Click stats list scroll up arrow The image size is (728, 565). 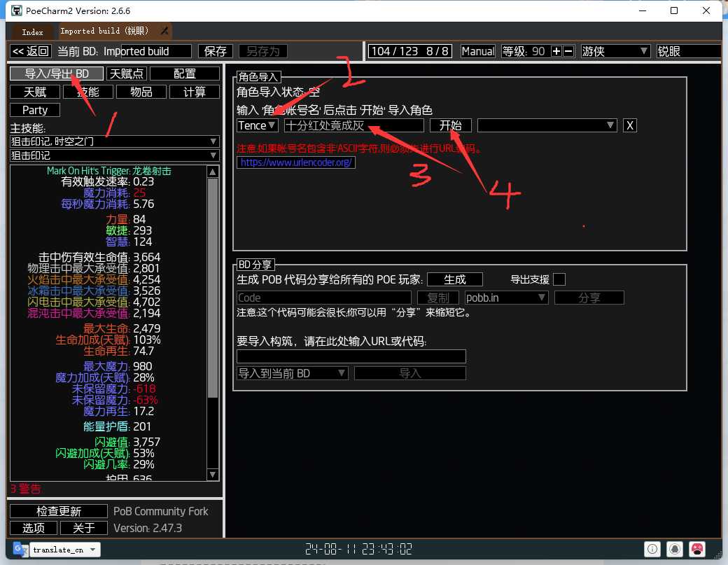click(x=213, y=172)
